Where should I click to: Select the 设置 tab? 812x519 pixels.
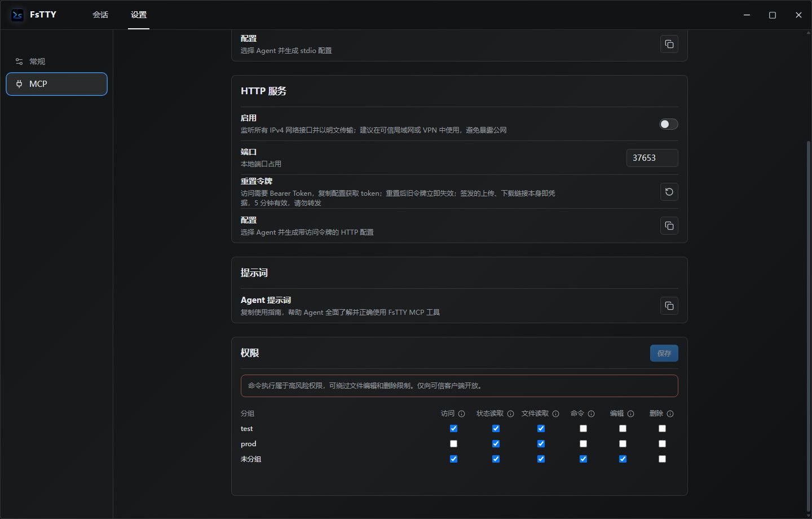point(139,15)
